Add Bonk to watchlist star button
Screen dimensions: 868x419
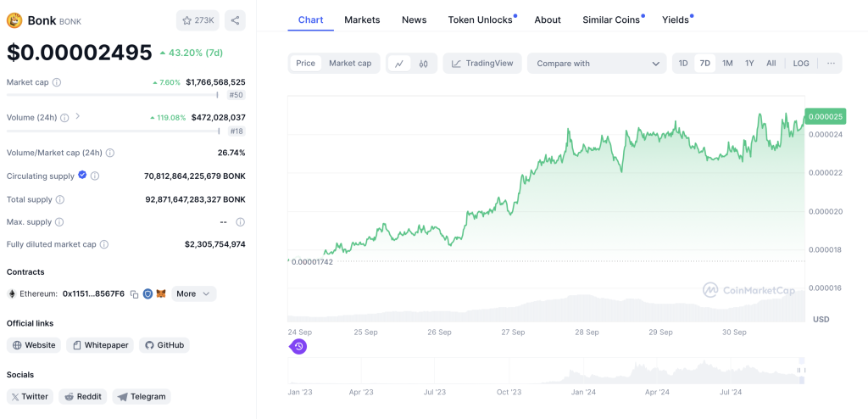pyautogui.click(x=198, y=20)
